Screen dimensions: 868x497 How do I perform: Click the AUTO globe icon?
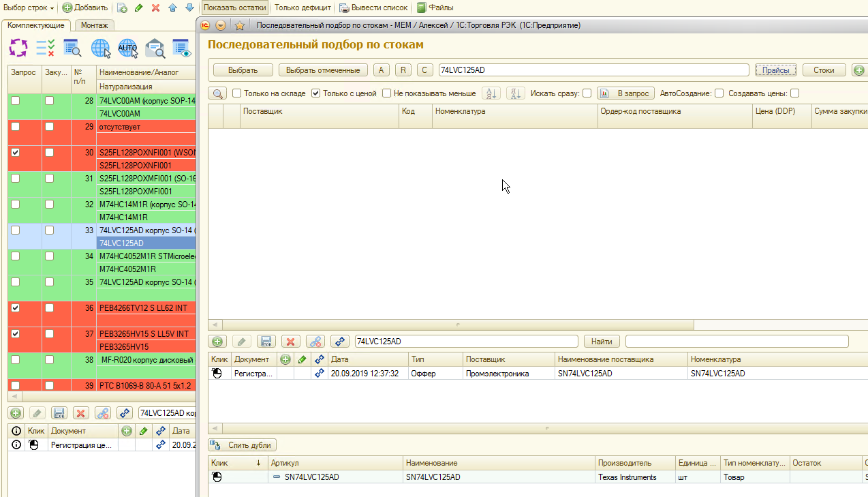pos(127,48)
